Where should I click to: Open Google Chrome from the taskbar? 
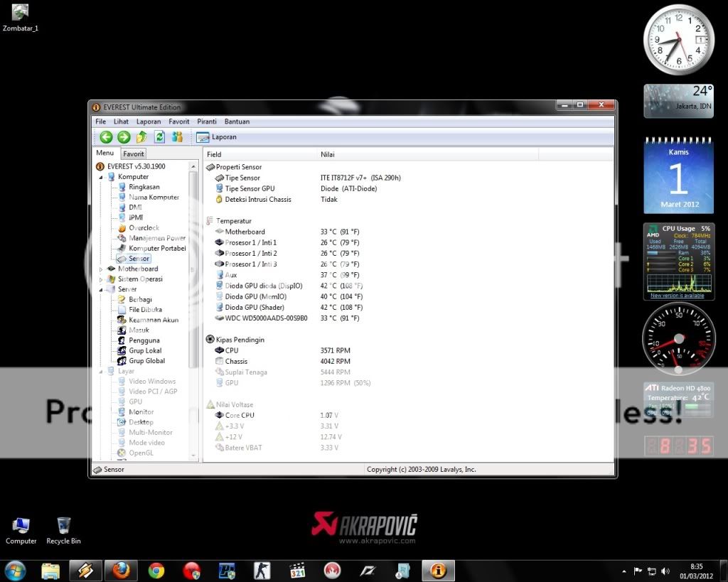pos(156,571)
